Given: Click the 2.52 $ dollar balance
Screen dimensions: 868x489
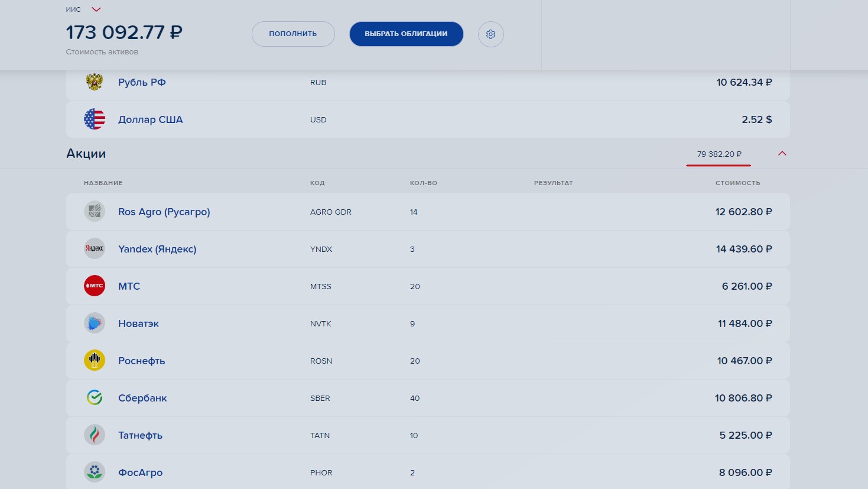Looking at the screenshot, I should pyautogui.click(x=757, y=119).
